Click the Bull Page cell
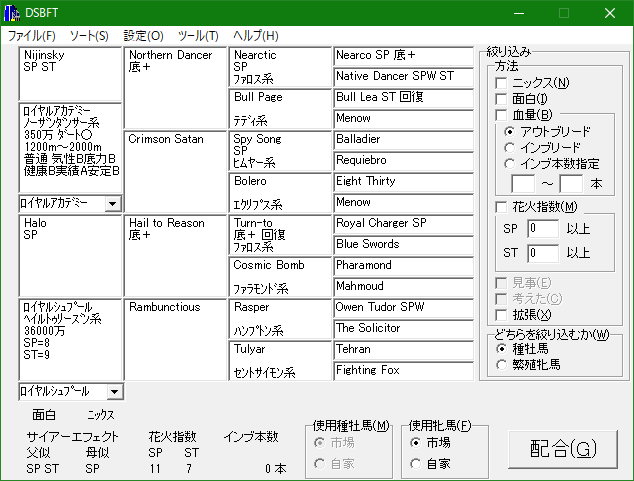The width and height of the screenshot is (634, 481). tap(280, 109)
